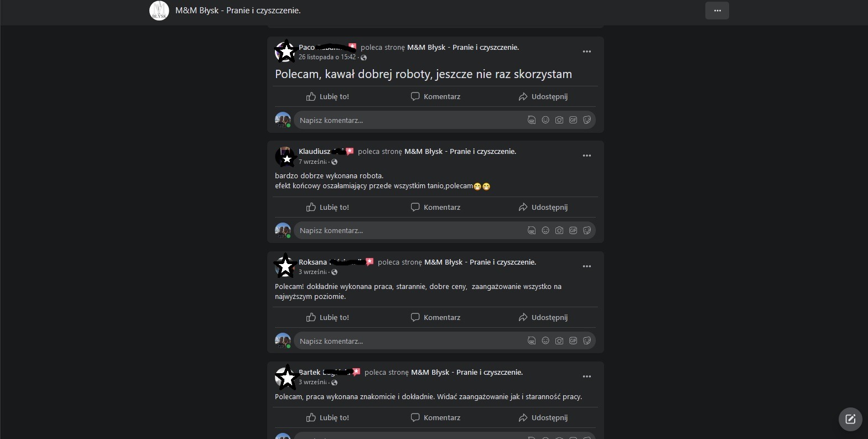The width and height of the screenshot is (868, 439).
Task: Click public globe icon on Bartek's post
Action: click(334, 383)
